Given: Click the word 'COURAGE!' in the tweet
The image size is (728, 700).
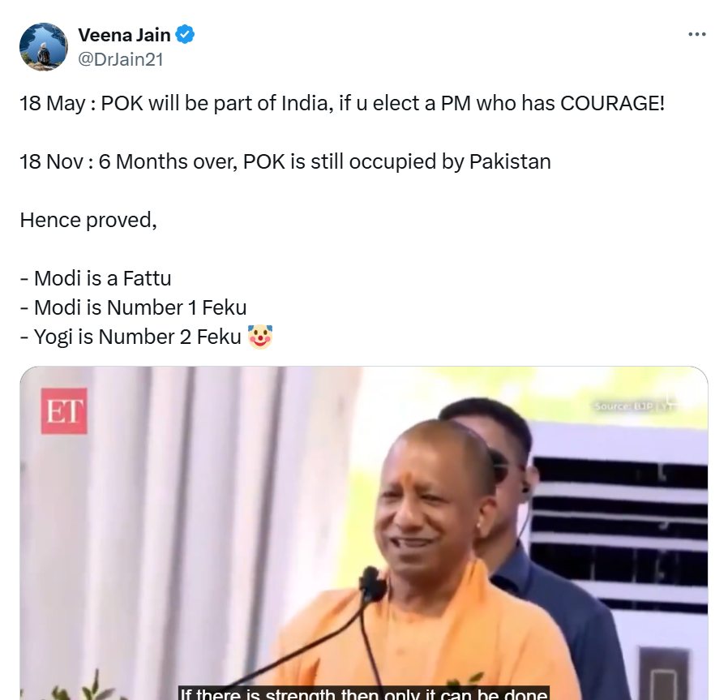Looking at the screenshot, I should pyautogui.click(x=612, y=103).
